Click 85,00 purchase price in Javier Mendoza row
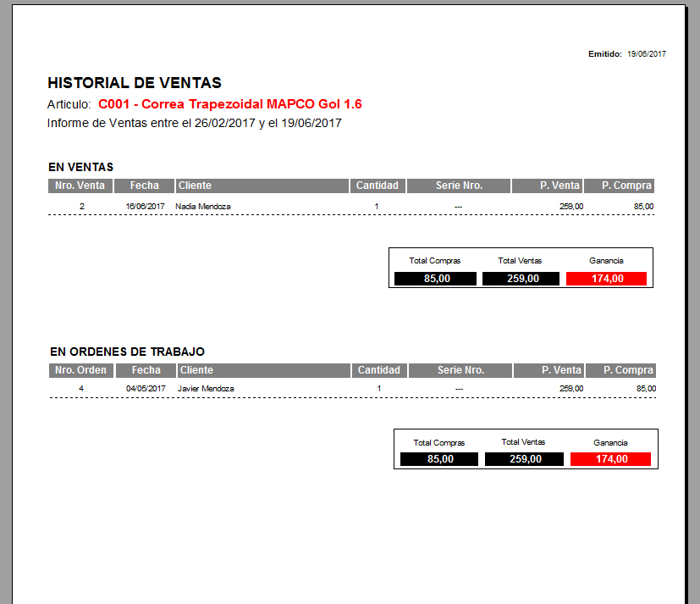 click(x=646, y=389)
